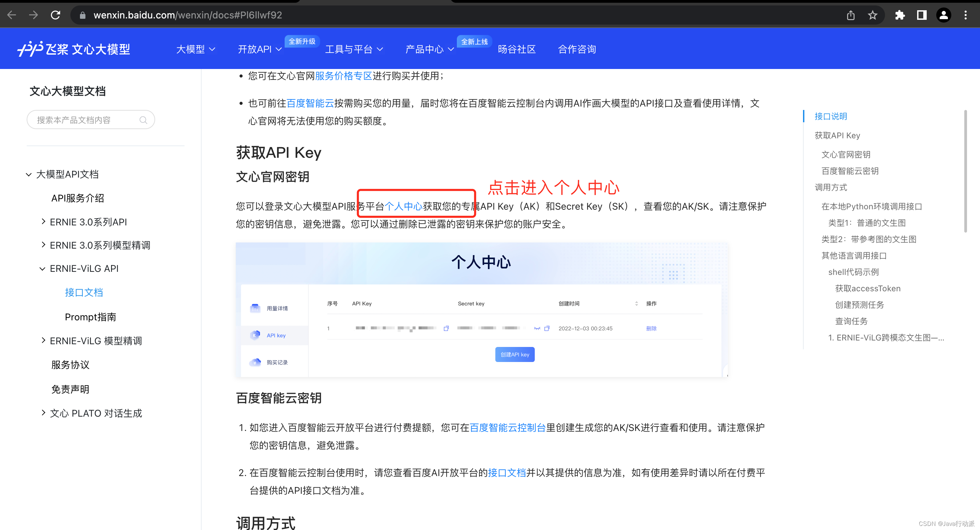Go back with browser back arrow
The height and width of the screenshot is (530, 980).
(12, 15)
